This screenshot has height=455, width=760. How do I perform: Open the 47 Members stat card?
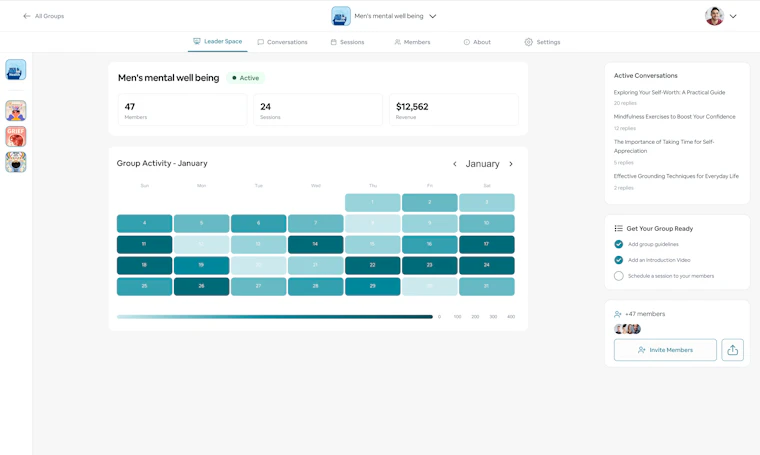(x=182, y=110)
